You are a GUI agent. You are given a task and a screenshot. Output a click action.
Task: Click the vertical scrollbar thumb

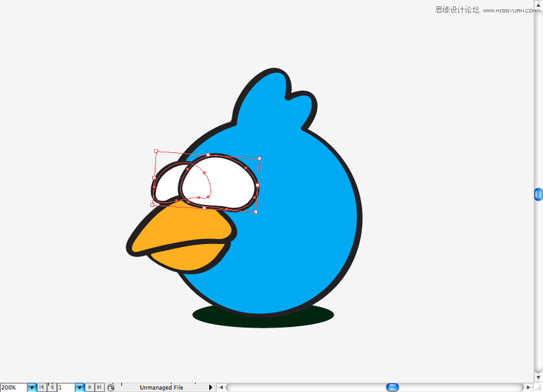pyautogui.click(x=538, y=194)
